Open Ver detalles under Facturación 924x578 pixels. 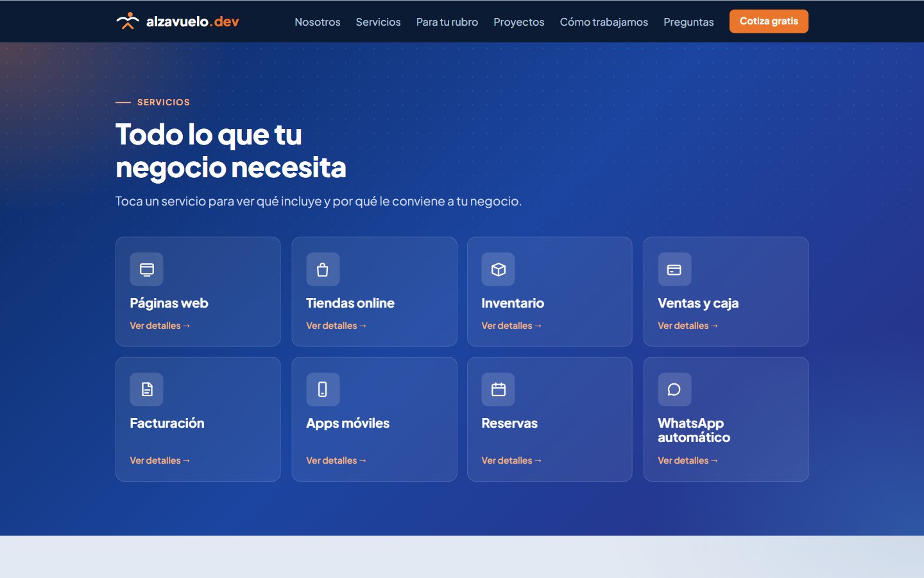point(160,460)
